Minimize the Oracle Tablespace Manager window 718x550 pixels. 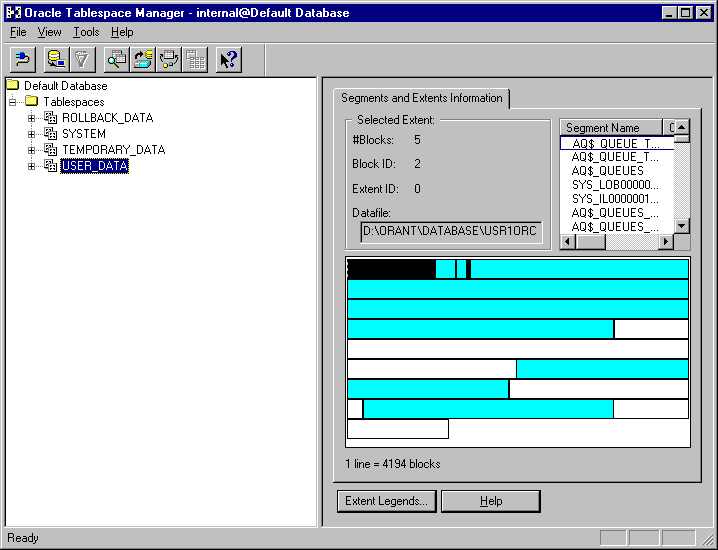pyautogui.click(x=669, y=13)
